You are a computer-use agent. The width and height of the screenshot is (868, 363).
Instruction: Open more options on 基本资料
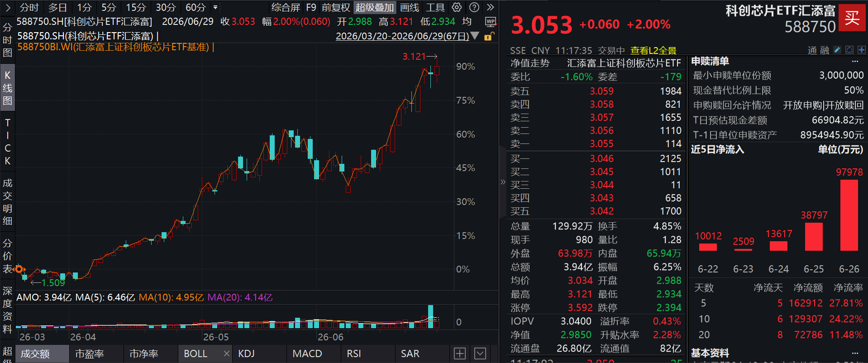pos(855,353)
